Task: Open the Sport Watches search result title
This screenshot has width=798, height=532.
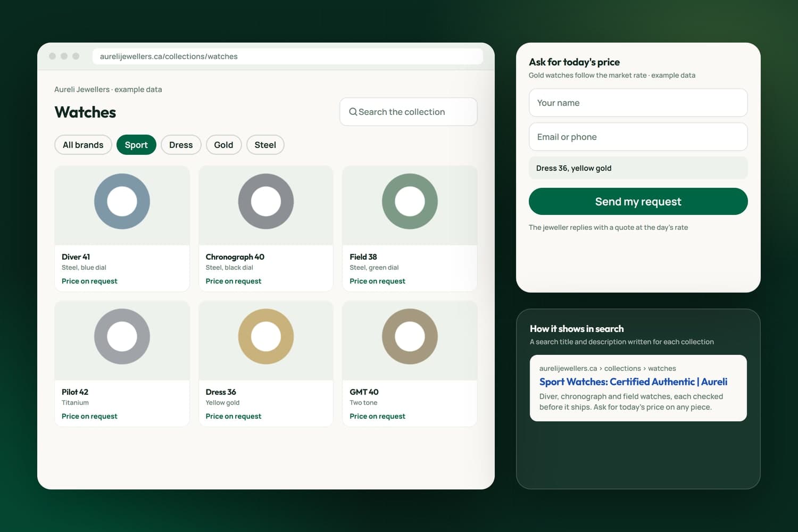Action: [x=633, y=381]
